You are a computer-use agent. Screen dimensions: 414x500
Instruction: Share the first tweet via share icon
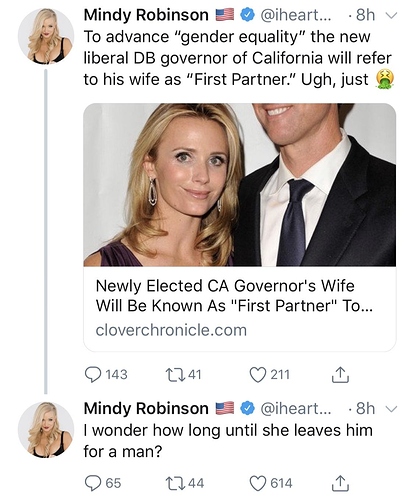click(x=340, y=374)
